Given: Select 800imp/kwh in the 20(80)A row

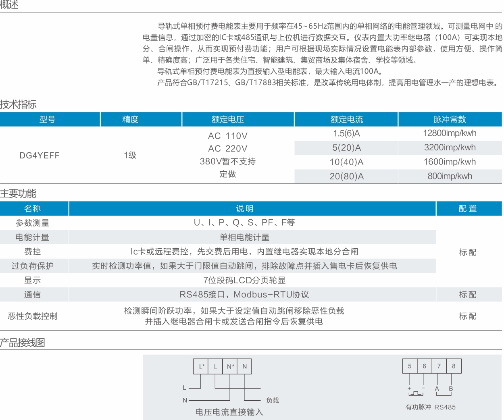Looking at the screenshot, I should (450, 176).
